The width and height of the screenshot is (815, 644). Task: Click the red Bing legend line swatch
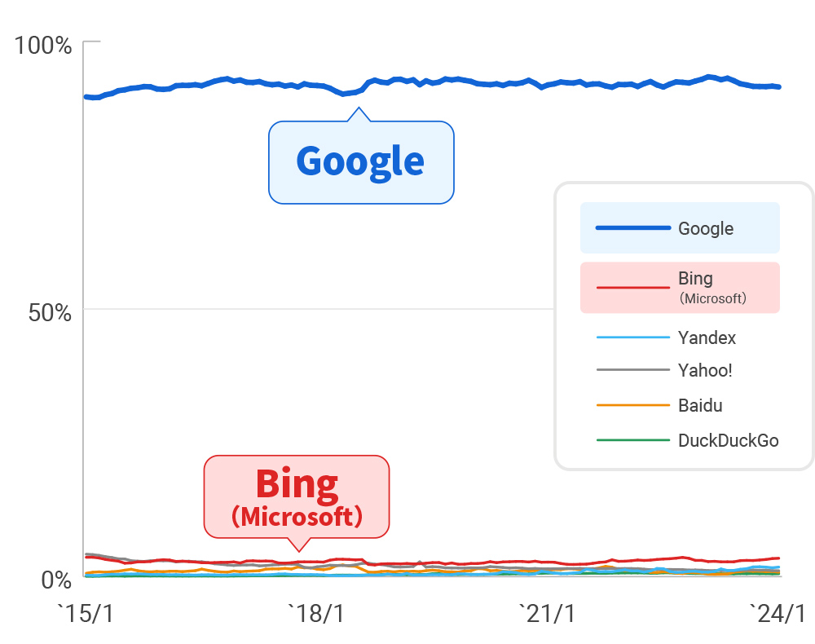click(632, 287)
